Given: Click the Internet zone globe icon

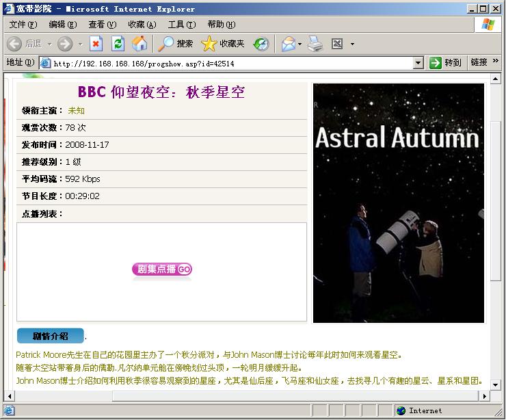Looking at the screenshot, I should point(401,410).
